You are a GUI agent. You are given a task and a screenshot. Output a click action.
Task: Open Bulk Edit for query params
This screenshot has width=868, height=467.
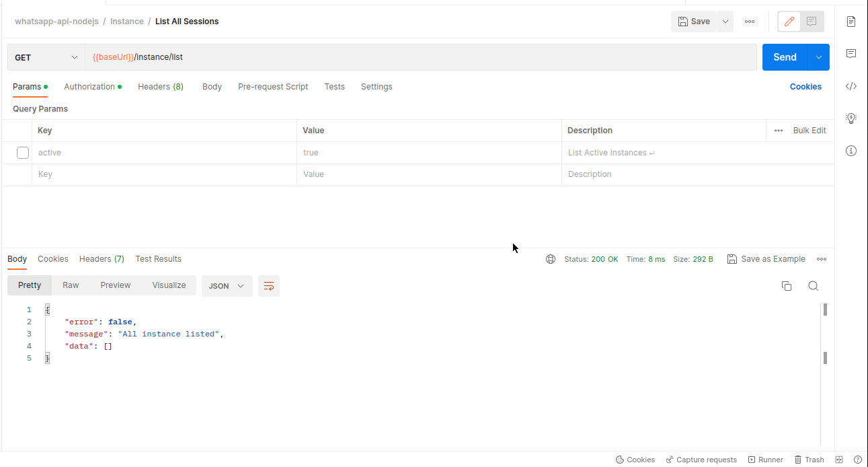(809, 130)
